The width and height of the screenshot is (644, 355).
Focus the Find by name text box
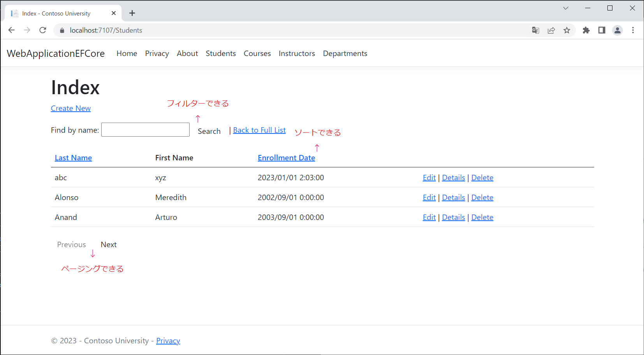coord(145,130)
